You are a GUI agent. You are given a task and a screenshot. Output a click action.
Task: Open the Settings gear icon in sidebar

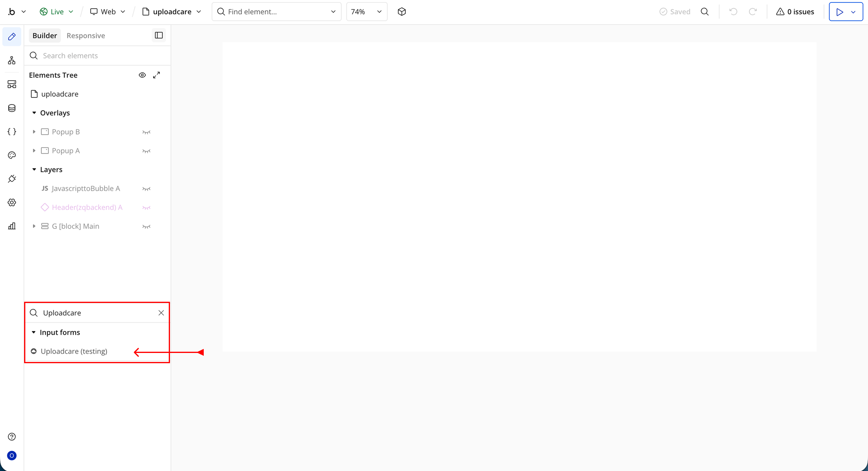pyautogui.click(x=12, y=202)
